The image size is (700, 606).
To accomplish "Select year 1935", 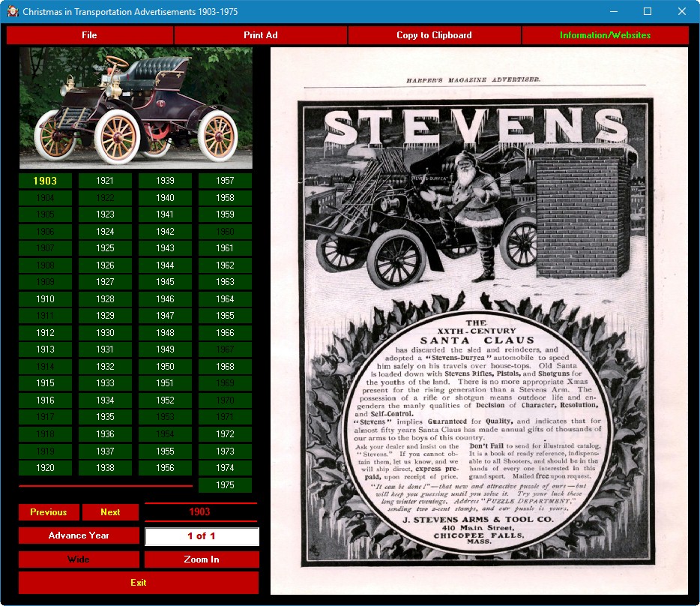I will pyautogui.click(x=105, y=417).
